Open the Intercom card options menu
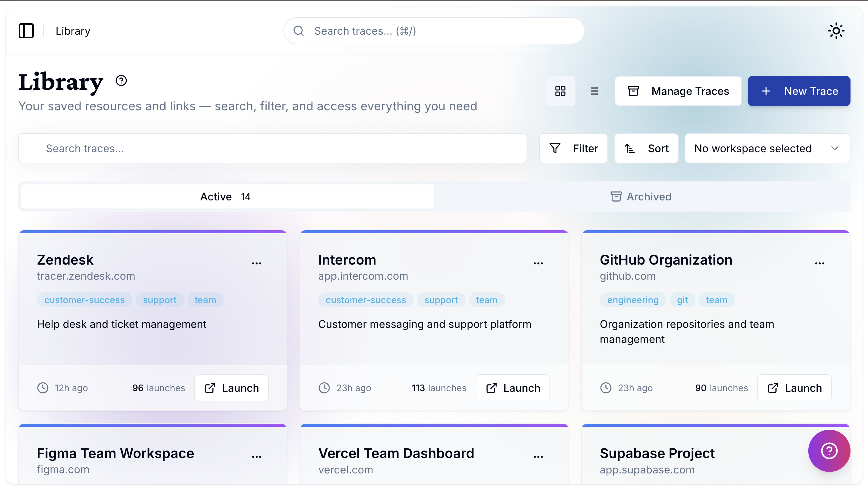868x490 pixels. click(538, 262)
